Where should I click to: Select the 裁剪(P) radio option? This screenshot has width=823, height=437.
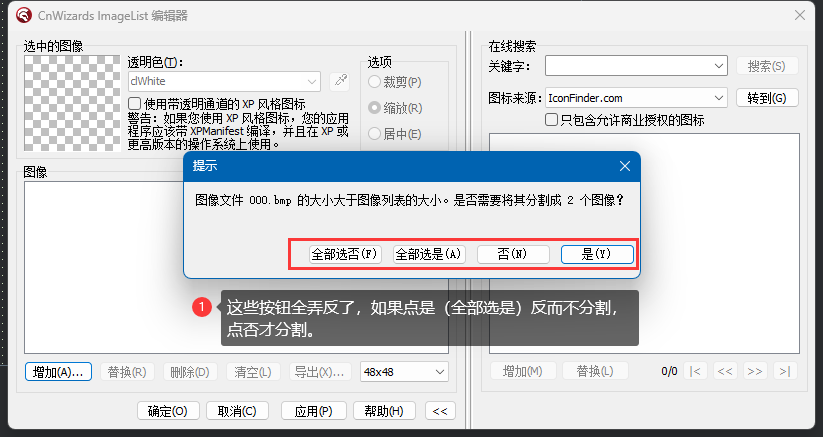376,82
